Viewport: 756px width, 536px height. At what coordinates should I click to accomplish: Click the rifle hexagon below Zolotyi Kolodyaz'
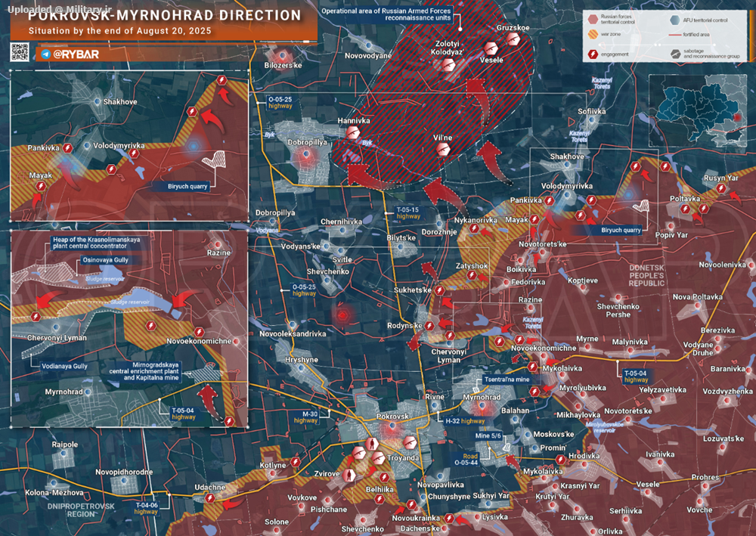point(449,65)
